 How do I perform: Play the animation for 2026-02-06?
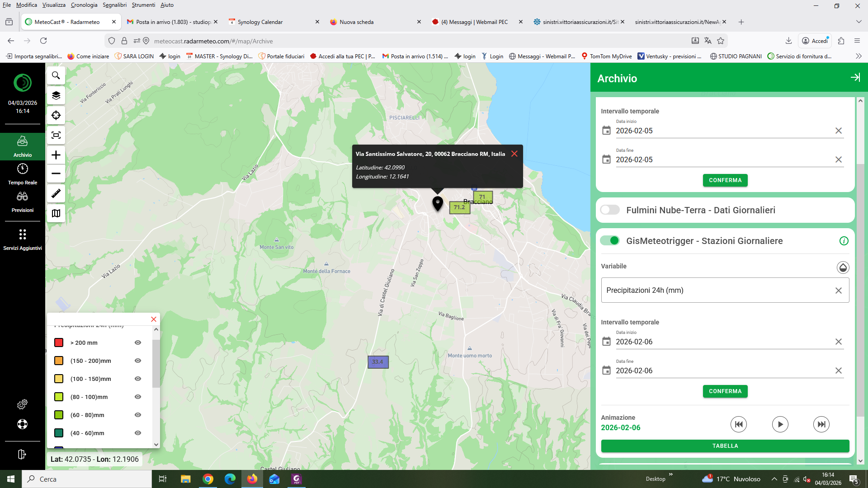[x=780, y=424]
